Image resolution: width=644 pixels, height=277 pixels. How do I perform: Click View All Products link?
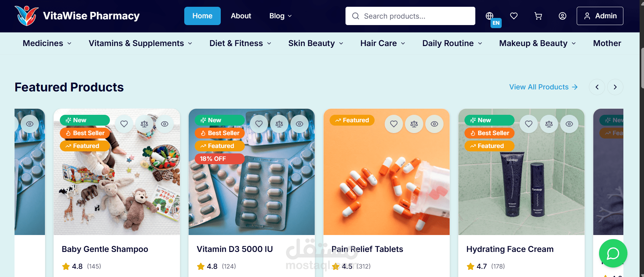tap(544, 87)
